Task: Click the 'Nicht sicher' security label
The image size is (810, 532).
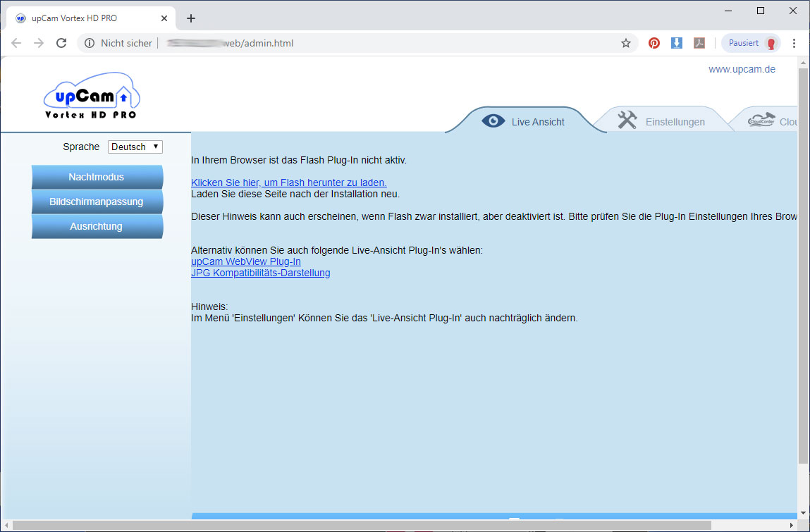Action: pos(127,44)
